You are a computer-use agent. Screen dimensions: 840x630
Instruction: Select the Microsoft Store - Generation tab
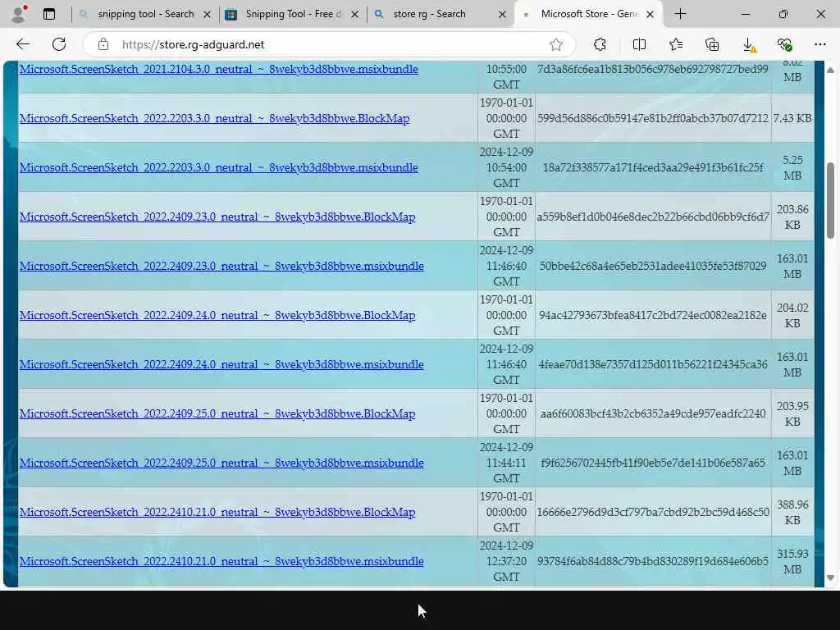click(588, 14)
